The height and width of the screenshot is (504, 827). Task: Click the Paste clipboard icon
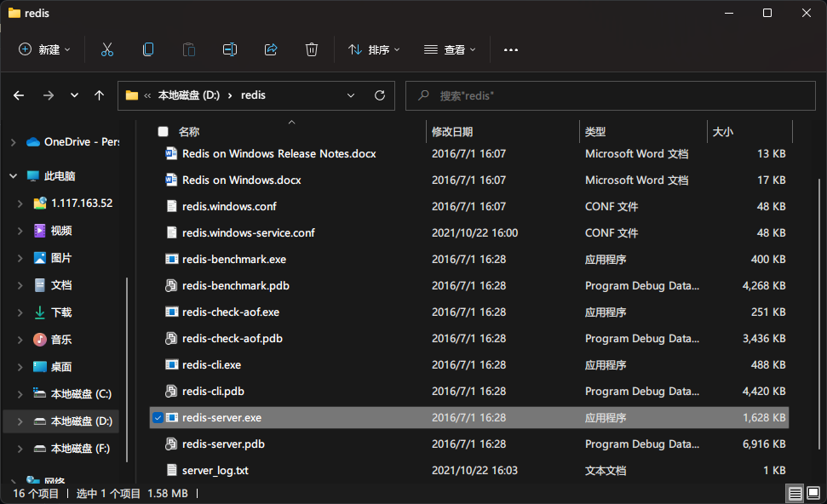click(x=189, y=49)
